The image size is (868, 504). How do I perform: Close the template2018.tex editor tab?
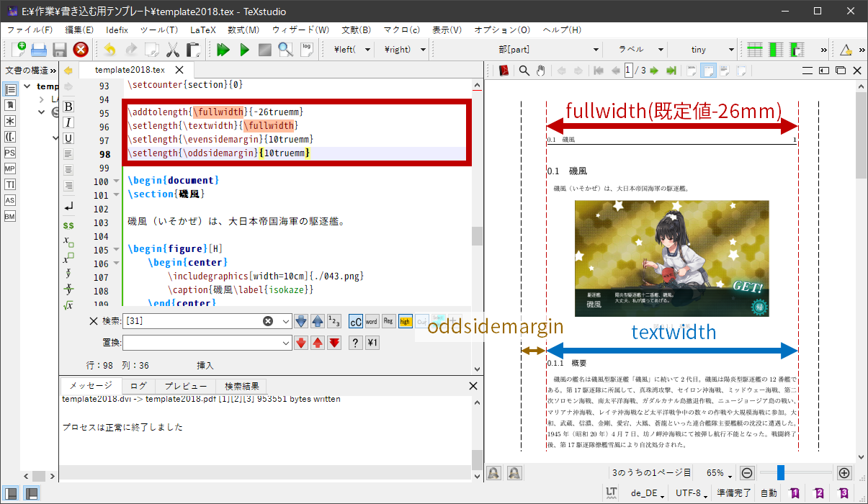179,70
